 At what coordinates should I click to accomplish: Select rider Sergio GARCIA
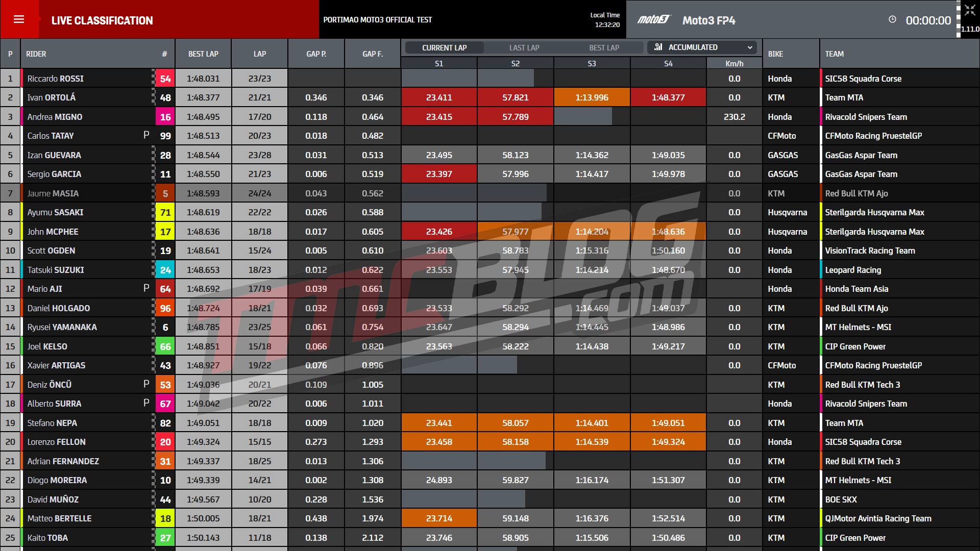pyautogui.click(x=54, y=174)
